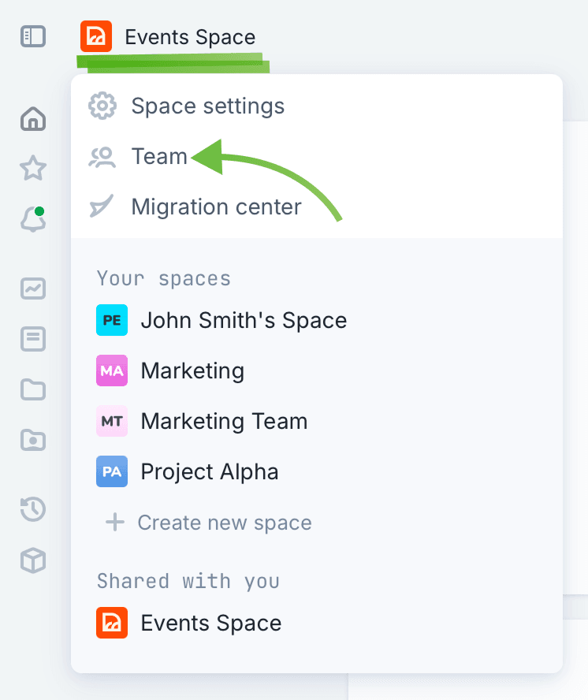Open the notes list icon

[33, 340]
